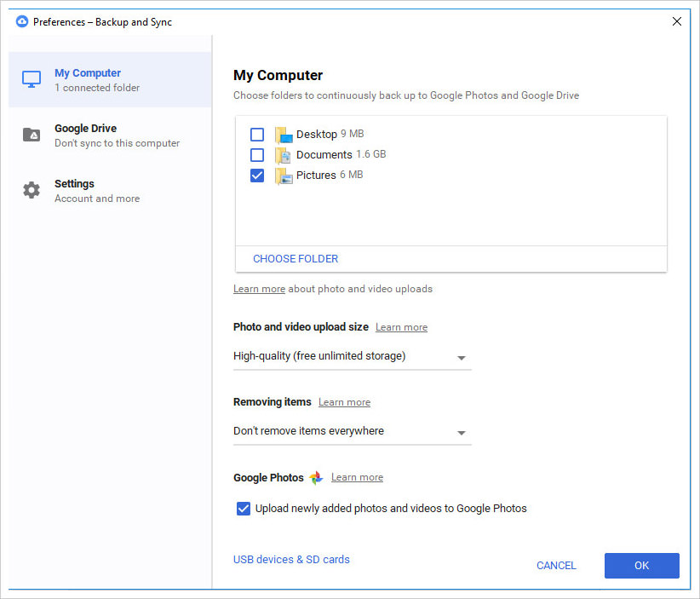Click Learn more next to Google Photos
The image size is (700, 599).
point(357,477)
